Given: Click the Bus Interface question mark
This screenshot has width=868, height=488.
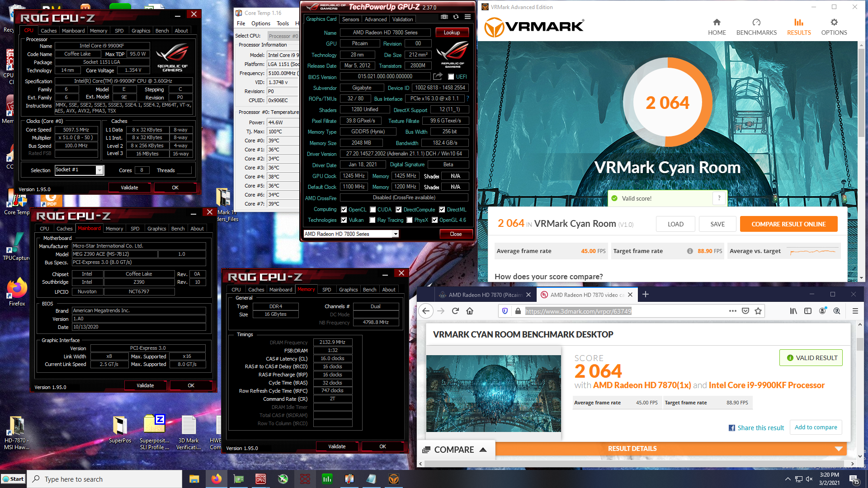Looking at the screenshot, I should 467,99.
